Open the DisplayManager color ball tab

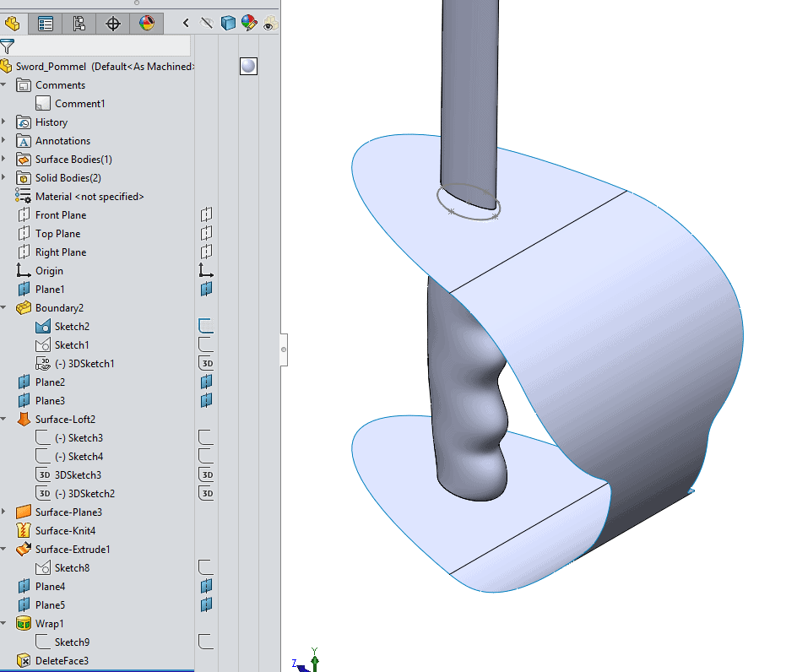pyautogui.click(x=147, y=24)
